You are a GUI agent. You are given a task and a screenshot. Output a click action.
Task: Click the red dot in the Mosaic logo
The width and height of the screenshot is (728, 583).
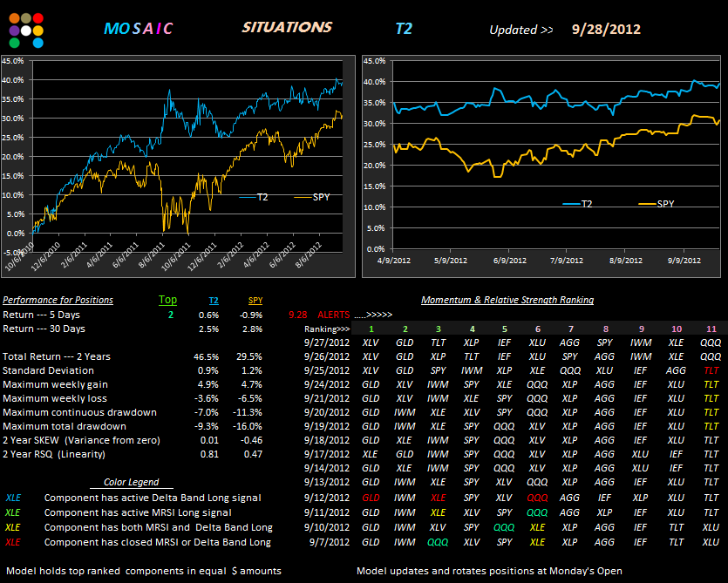tap(38, 18)
